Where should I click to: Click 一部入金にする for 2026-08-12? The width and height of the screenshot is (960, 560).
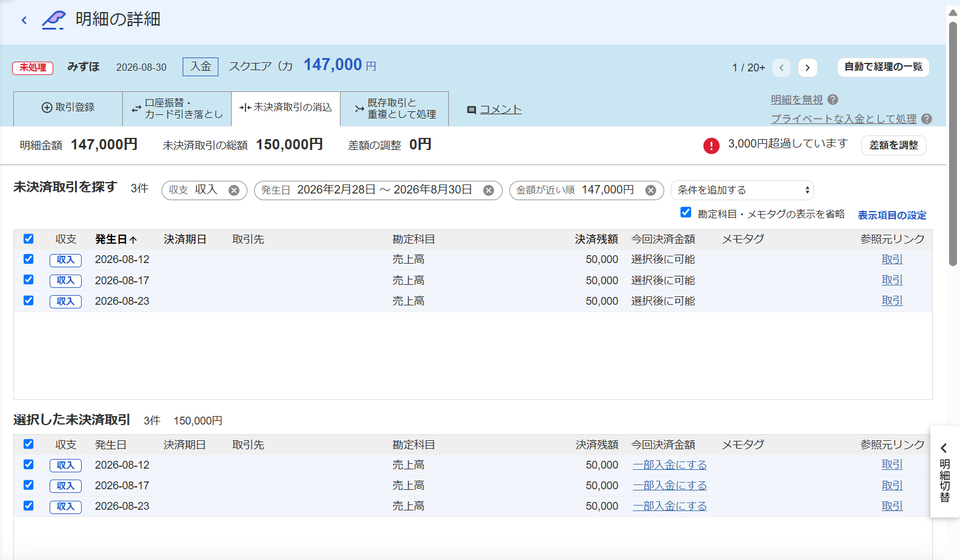pos(670,465)
